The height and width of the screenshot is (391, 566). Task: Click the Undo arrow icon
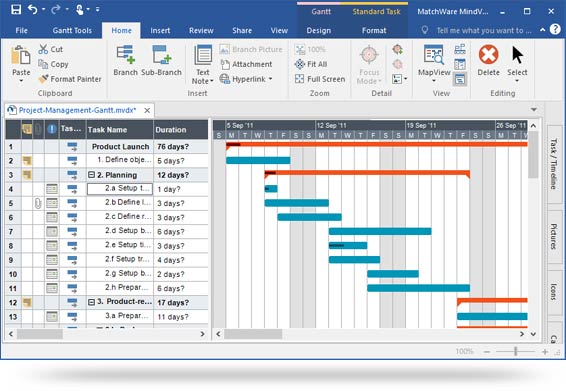pyautogui.click(x=32, y=9)
